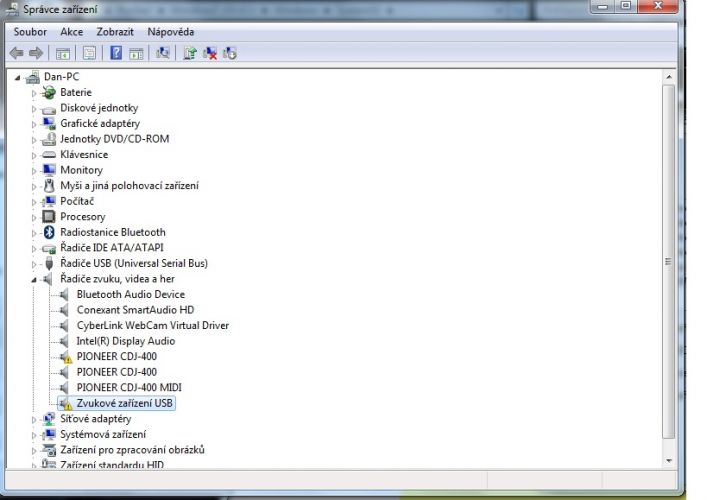Click the Baterie category icon

(x=49, y=92)
